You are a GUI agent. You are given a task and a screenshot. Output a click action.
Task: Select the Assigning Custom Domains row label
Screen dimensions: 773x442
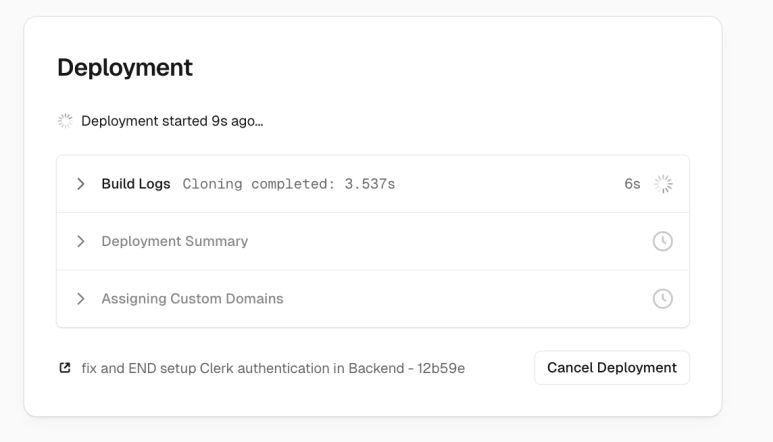[x=192, y=299]
